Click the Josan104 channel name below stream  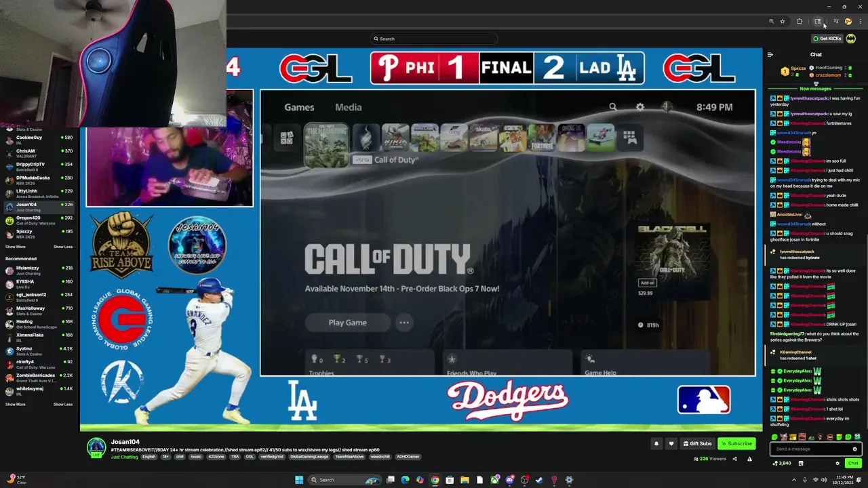125,442
